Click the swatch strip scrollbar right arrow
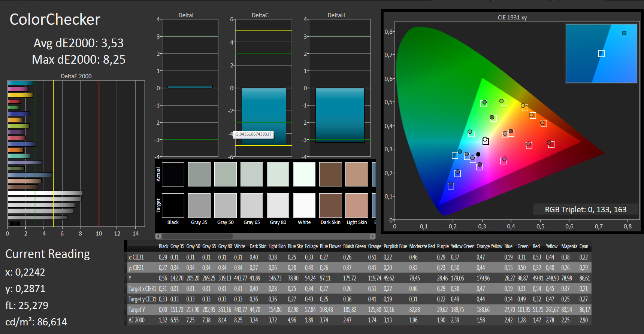Screen dimensions: 644x334 click(x=372, y=236)
